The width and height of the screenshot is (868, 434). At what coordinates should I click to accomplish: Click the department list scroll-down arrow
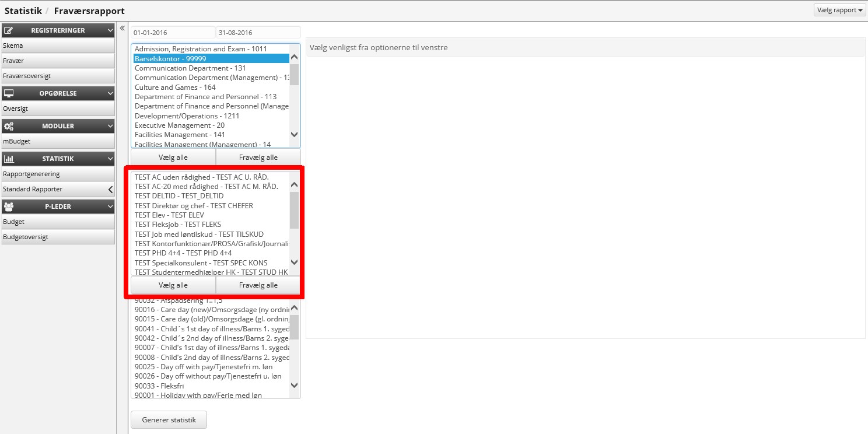click(294, 134)
